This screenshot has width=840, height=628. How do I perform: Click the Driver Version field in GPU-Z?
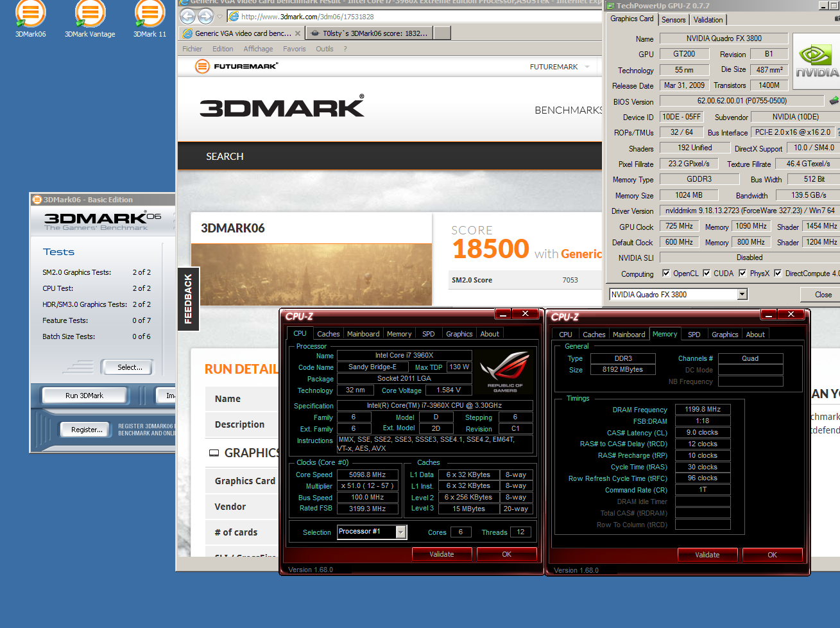[x=750, y=211]
